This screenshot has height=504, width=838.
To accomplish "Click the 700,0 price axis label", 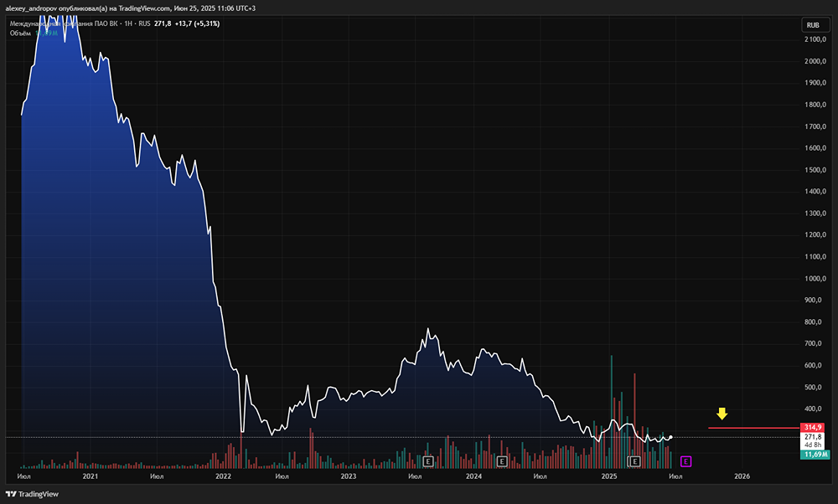I will click(813, 343).
